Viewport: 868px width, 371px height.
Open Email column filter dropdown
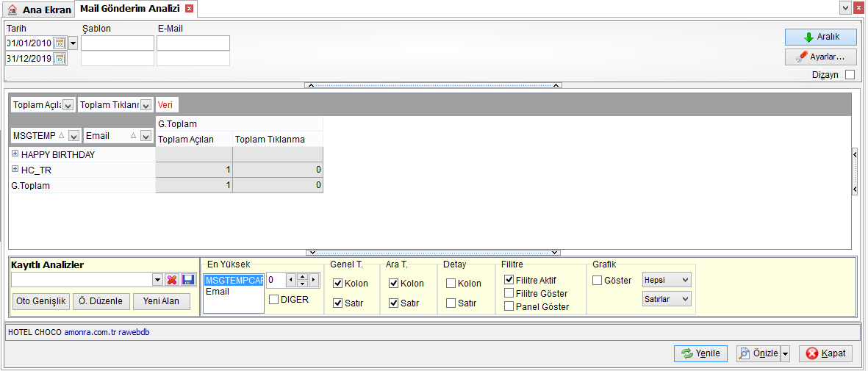point(146,136)
